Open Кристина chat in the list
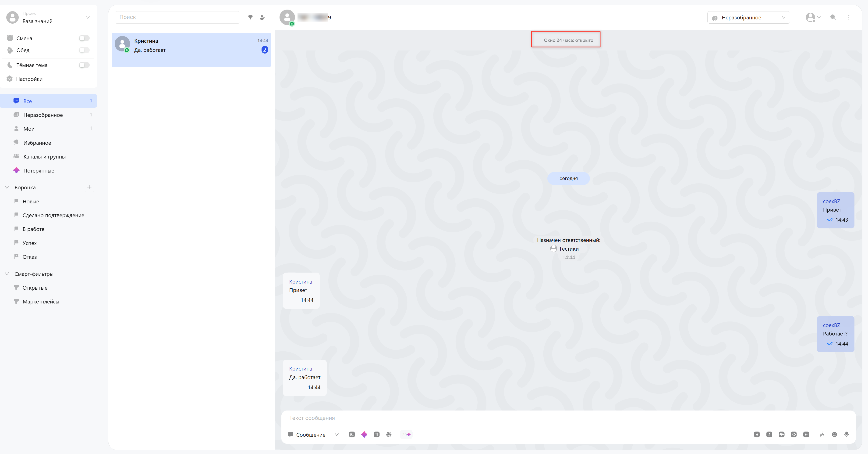This screenshot has width=868, height=454. (191, 50)
